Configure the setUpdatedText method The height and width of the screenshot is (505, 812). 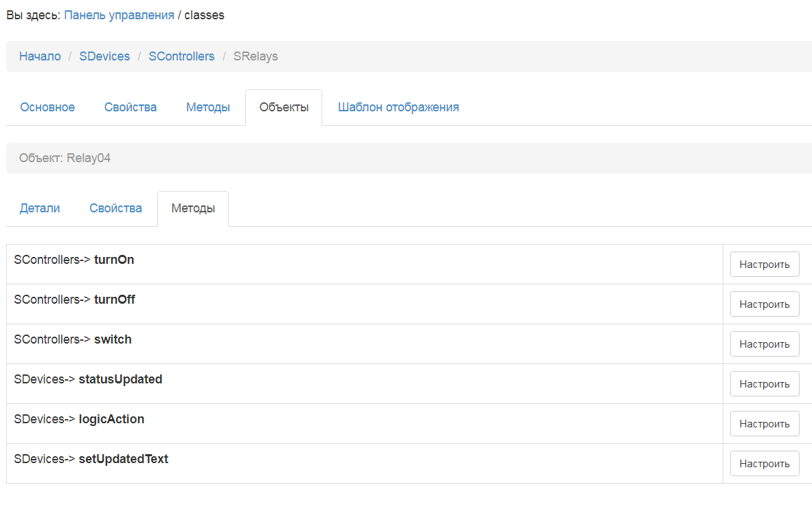tap(764, 464)
